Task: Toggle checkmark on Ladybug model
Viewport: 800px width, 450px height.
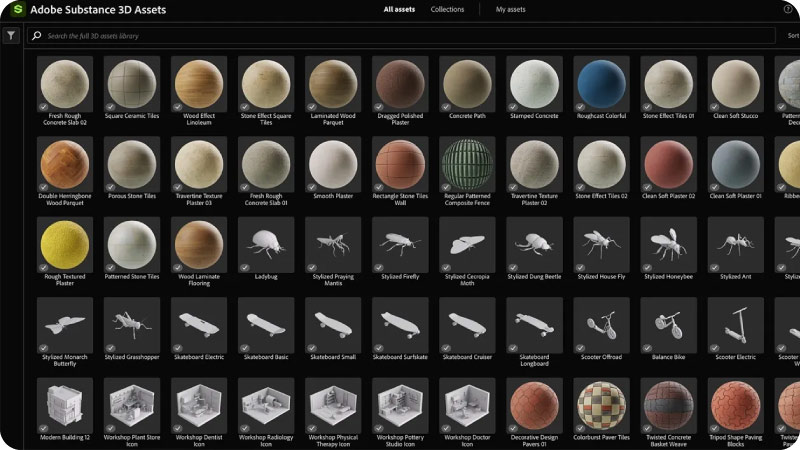Action: (x=244, y=267)
